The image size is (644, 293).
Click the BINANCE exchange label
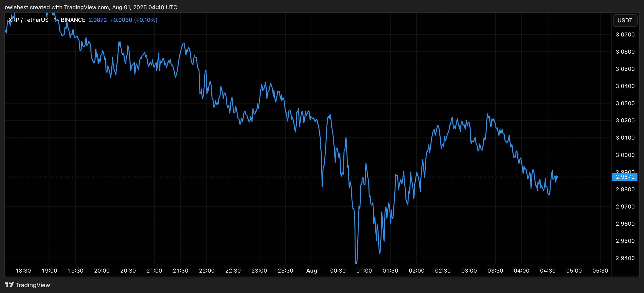pyautogui.click(x=73, y=20)
